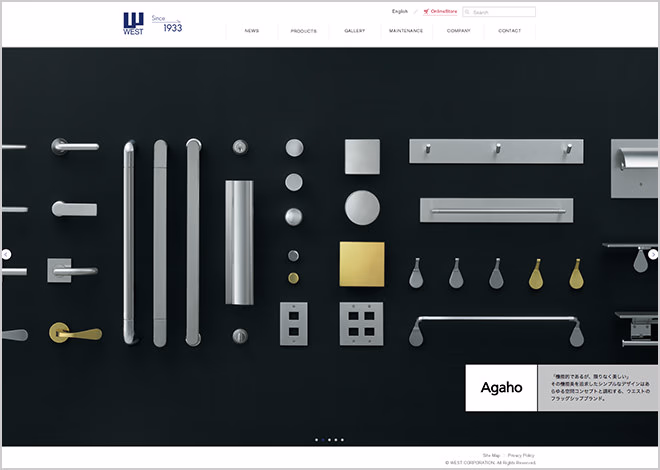Open the COMPANY menu
The height and width of the screenshot is (470, 660).
[x=459, y=31]
